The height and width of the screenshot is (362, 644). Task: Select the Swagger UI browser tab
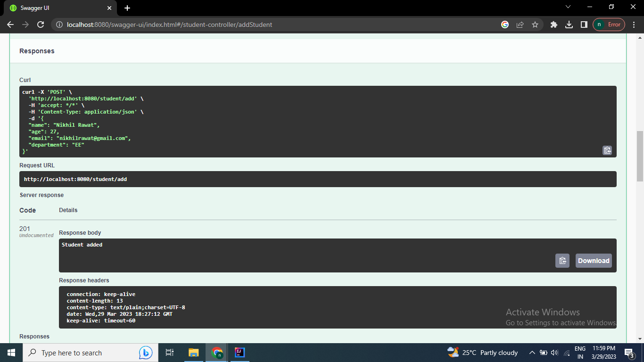coord(57,8)
